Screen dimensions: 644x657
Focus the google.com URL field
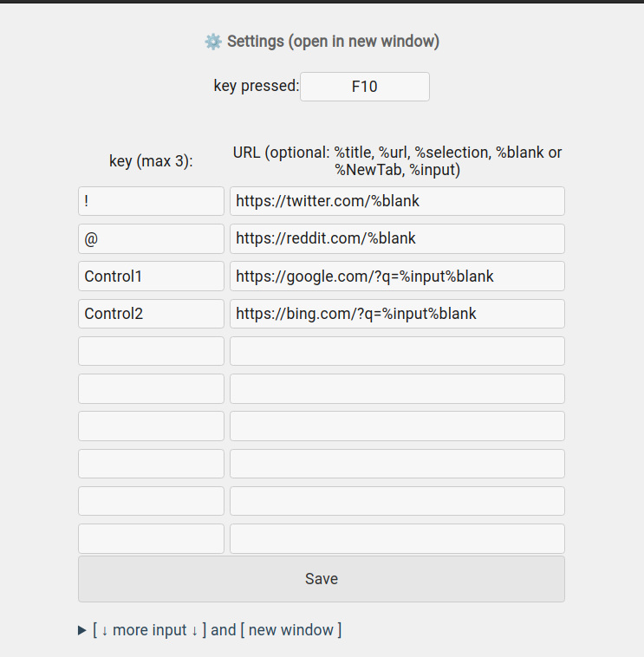coord(397,276)
